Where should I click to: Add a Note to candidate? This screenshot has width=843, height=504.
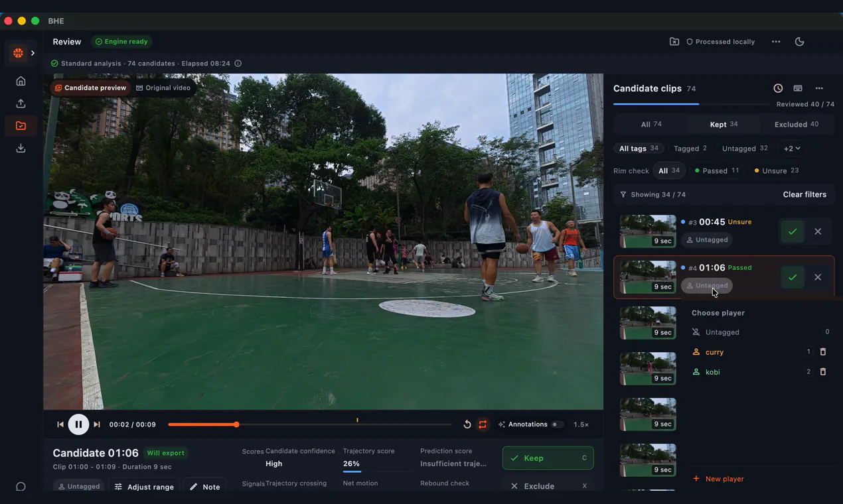coord(204,487)
